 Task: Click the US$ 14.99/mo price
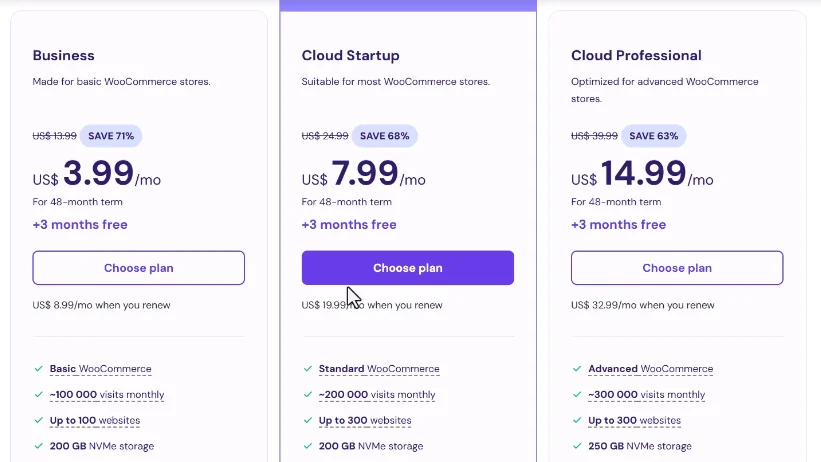(x=642, y=173)
